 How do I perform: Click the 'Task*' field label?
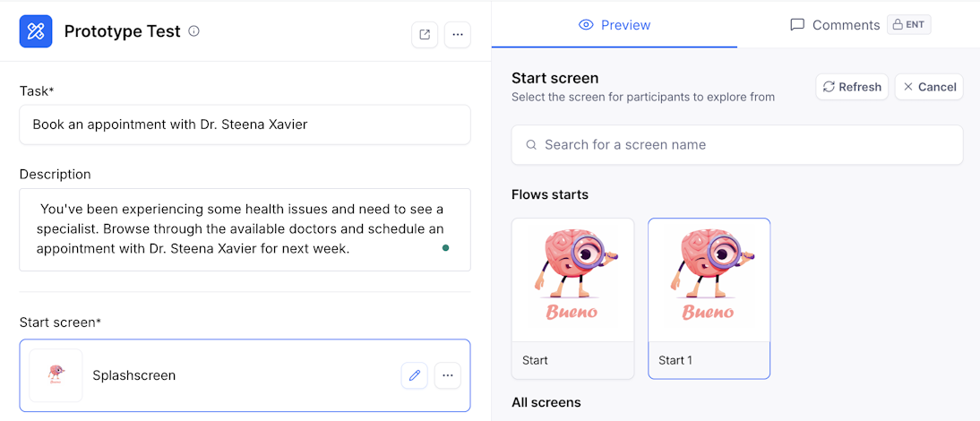pos(37,91)
